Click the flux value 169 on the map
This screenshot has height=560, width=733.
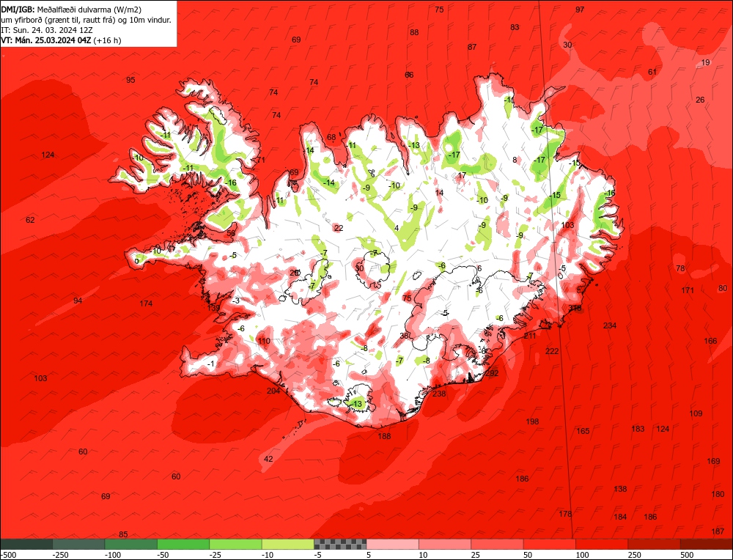coord(713,461)
